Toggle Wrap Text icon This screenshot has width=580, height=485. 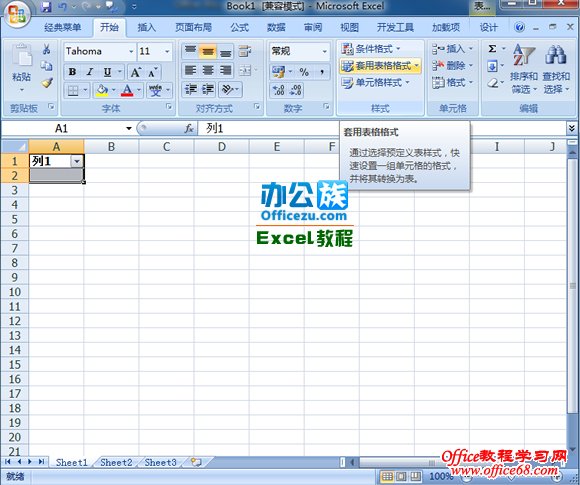(245, 51)
